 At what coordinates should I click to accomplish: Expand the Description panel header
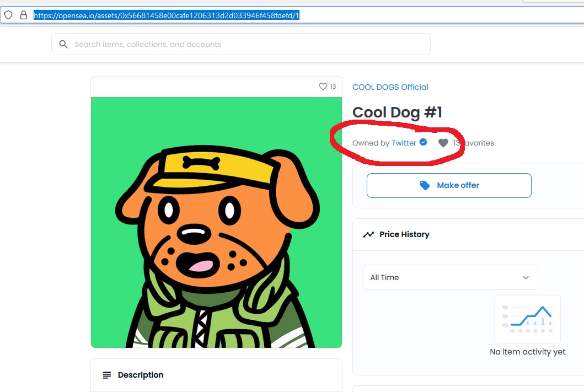216,375
